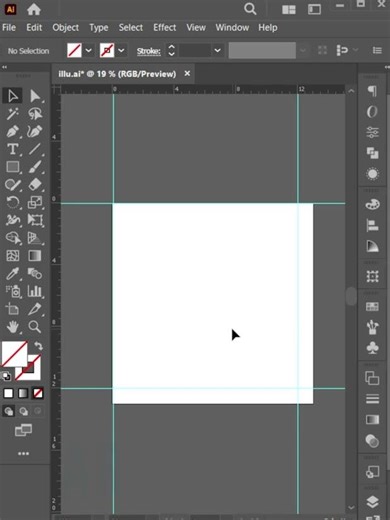Image resolution: width=390 pixels, height=520 pixels.
Task: Select the Type tool
Action: tap(13, 149)
